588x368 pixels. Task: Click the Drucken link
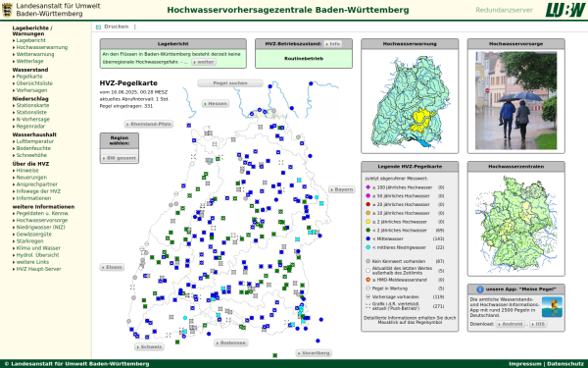point(117,26)
